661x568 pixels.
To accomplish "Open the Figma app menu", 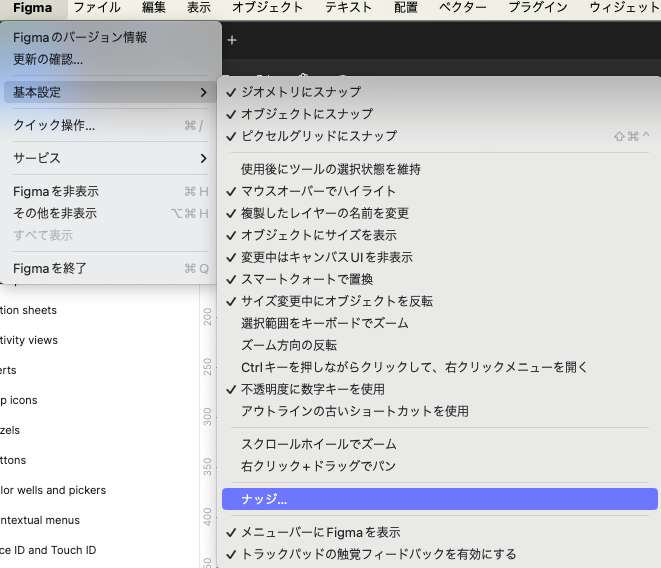I will click(33, 8).
